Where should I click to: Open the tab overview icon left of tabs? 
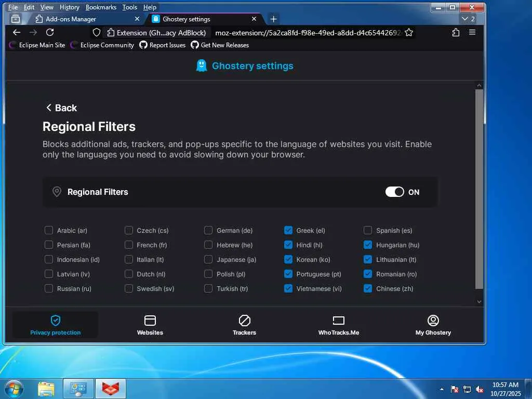coord(16,19)
